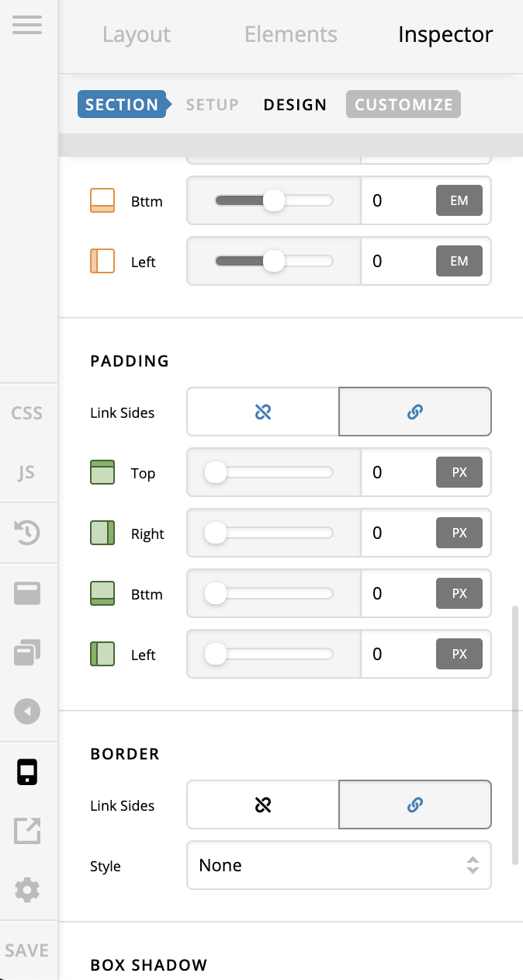Image resolution: width=523 pixels, height=980 pixels.
Task: Open the border Style dropdown
Action: tap(339, 865)
